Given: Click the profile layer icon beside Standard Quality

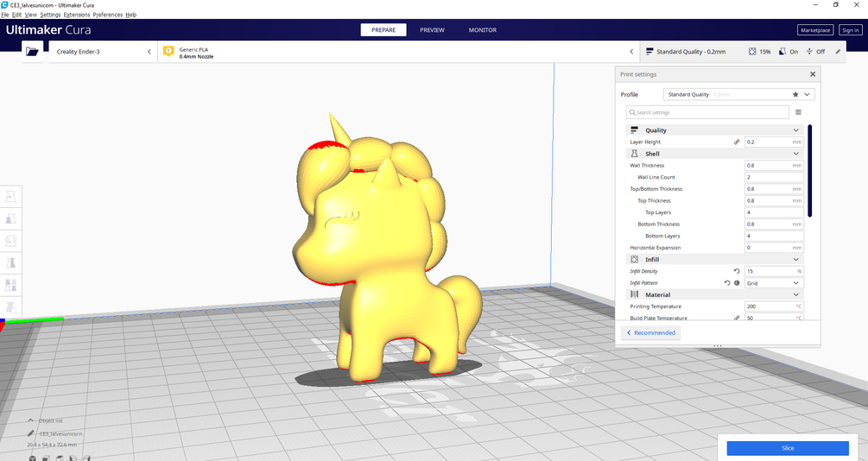Looking at the screenshot, I should pyautogui.click(x=649, y=52).
